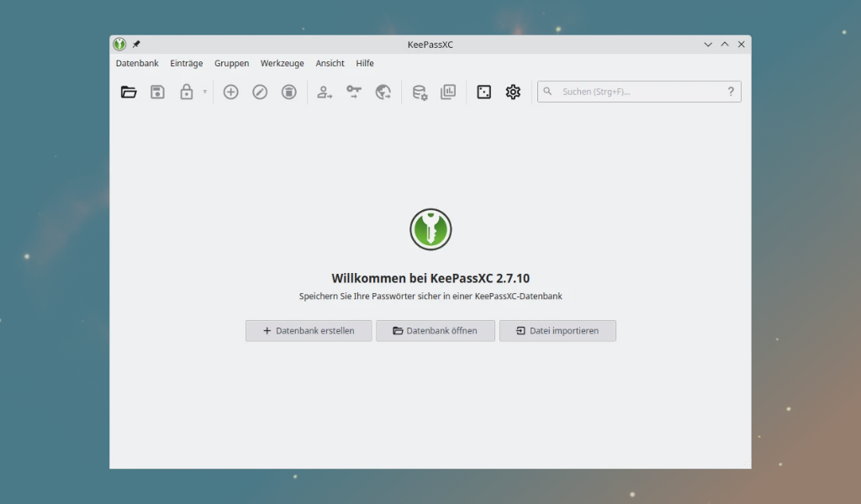This screenshot has height=504, width=861.
Task: Open the Datenbank menu
Action: [137, 63]
